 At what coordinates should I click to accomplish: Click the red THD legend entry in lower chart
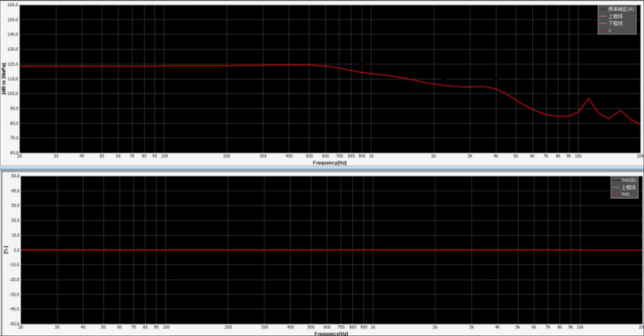[621, 194]
